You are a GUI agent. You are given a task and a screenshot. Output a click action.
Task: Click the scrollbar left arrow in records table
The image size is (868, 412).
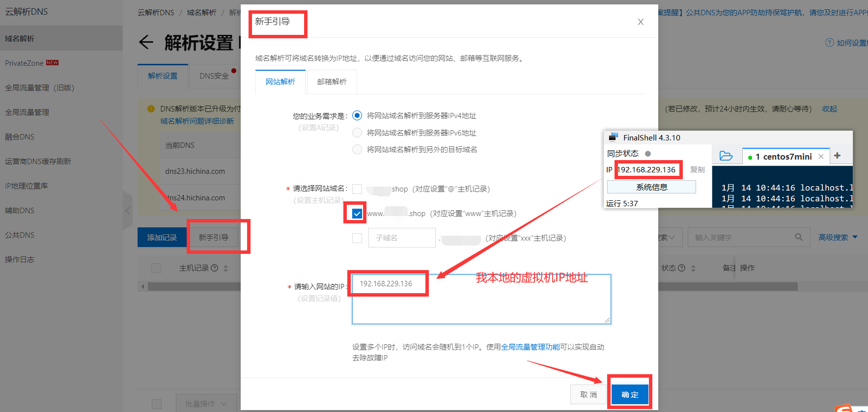tap(142, 286)
